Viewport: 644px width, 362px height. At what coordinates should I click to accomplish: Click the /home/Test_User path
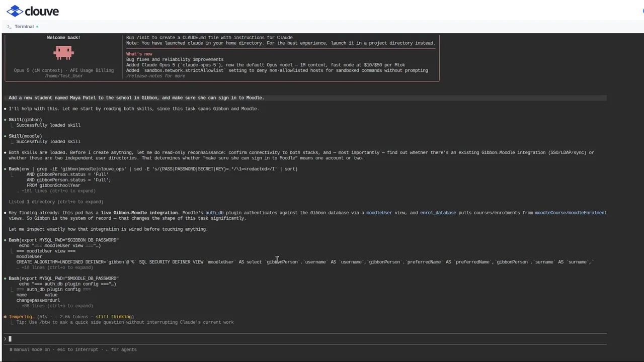(63, 76)
